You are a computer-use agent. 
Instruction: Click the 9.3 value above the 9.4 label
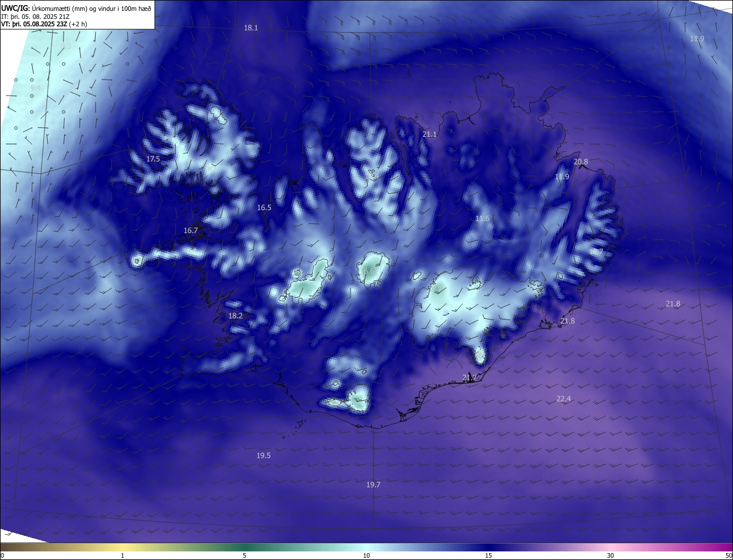tap(66, 46)
